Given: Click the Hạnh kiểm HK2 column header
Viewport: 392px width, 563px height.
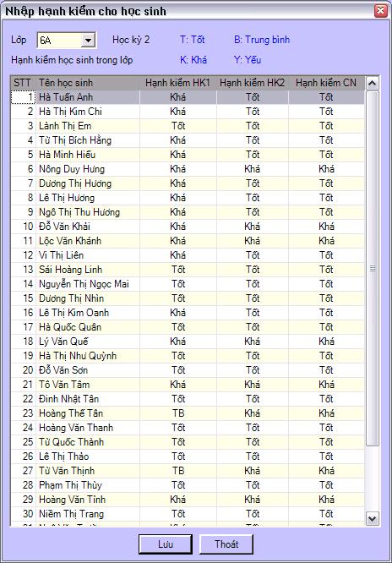Looking at the screenshot, I should 253,83.
